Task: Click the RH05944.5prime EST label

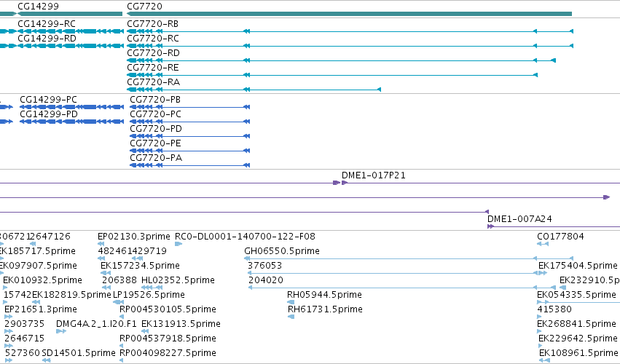Action: point(325,296)
